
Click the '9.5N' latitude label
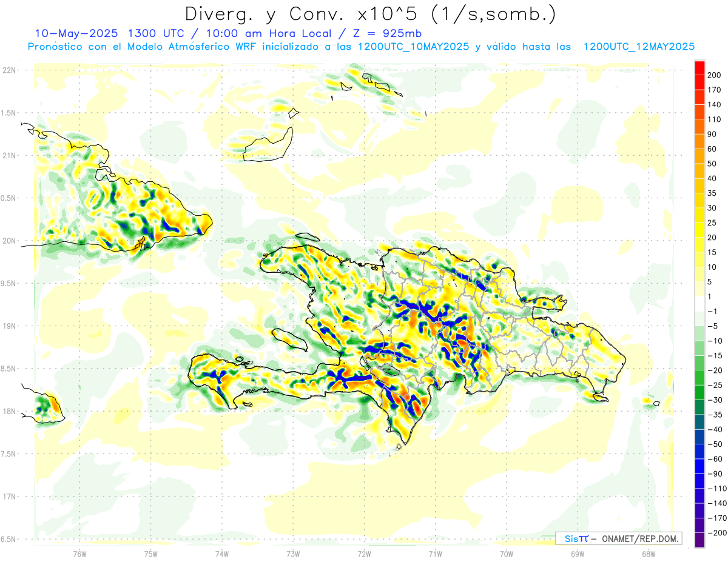9,283
